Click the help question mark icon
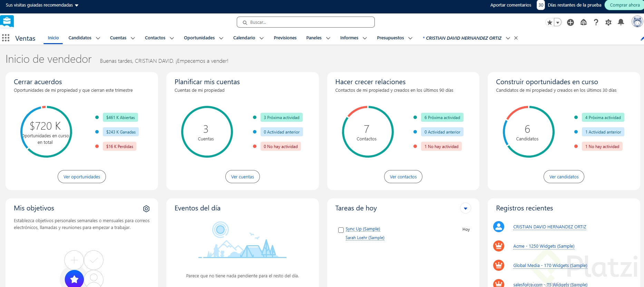Viewport: 644px width, 287px height. click(x=596, y=22)
